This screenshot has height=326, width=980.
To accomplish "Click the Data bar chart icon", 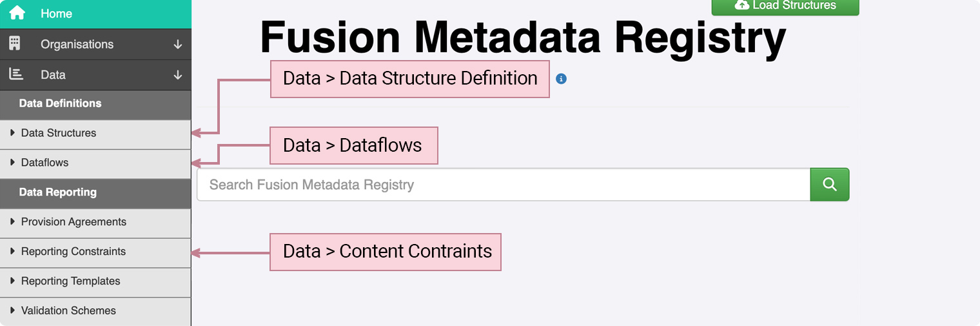I will point(15,74).
